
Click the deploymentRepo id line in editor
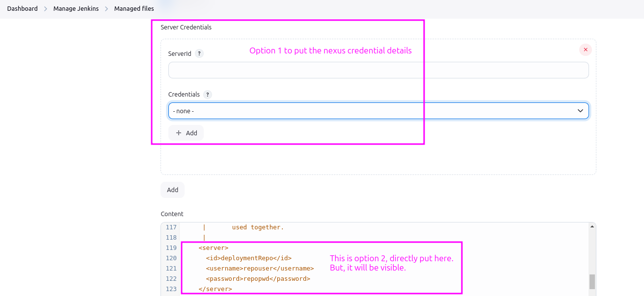tap(248, 258)
